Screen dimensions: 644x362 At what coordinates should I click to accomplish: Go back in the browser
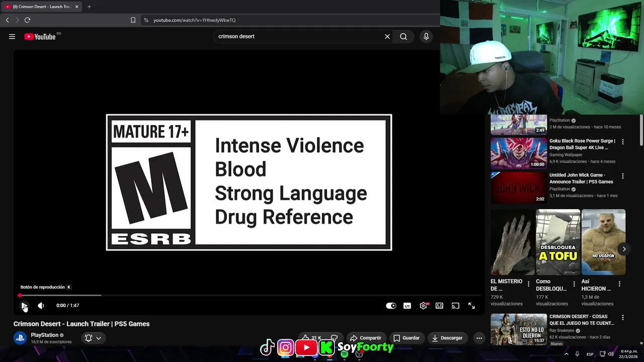7,20
